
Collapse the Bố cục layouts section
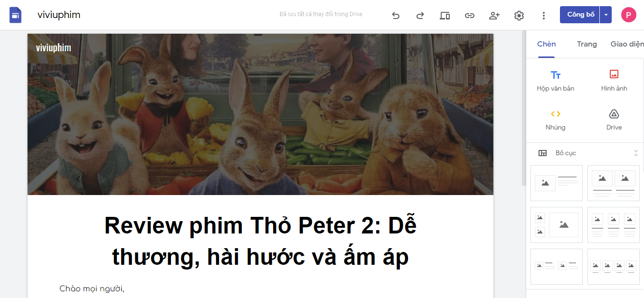point(636,153)
